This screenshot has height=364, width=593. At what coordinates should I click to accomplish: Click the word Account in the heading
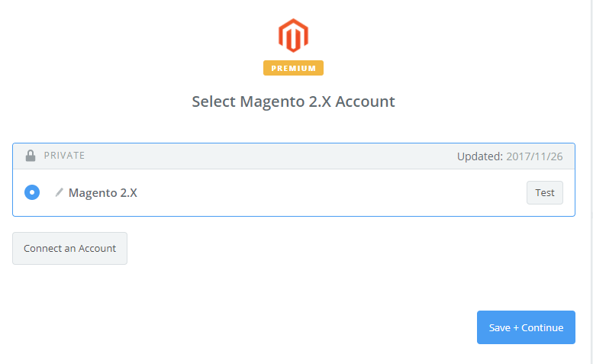[365, 101]
